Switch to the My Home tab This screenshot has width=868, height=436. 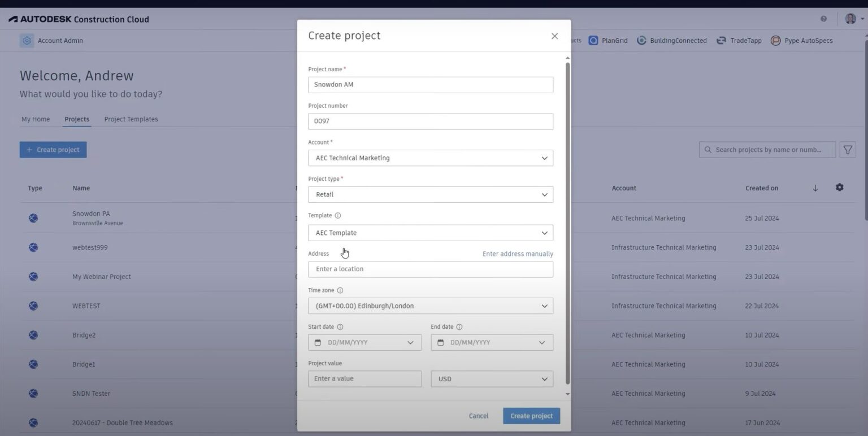point(36,119)
